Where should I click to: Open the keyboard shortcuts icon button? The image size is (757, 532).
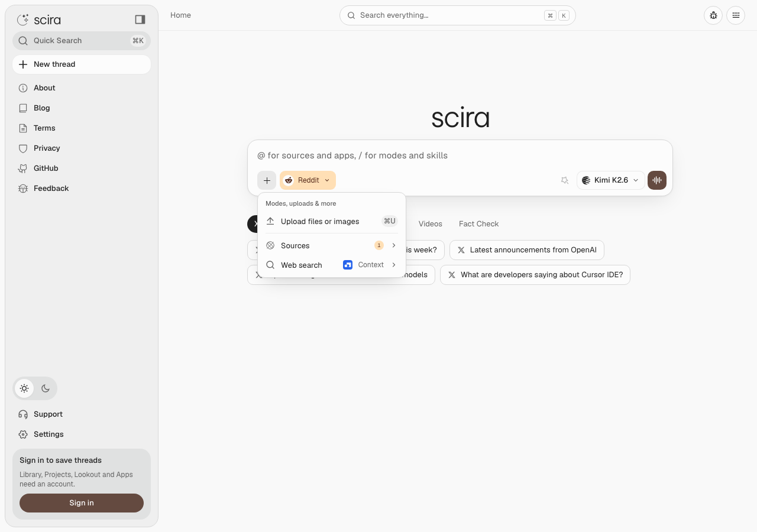[736, 15]
